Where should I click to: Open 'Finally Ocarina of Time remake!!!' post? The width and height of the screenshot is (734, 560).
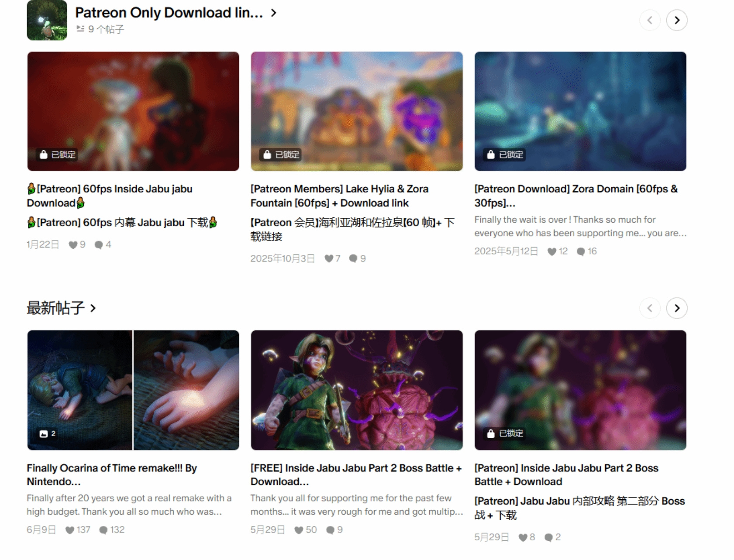(112, 475)
